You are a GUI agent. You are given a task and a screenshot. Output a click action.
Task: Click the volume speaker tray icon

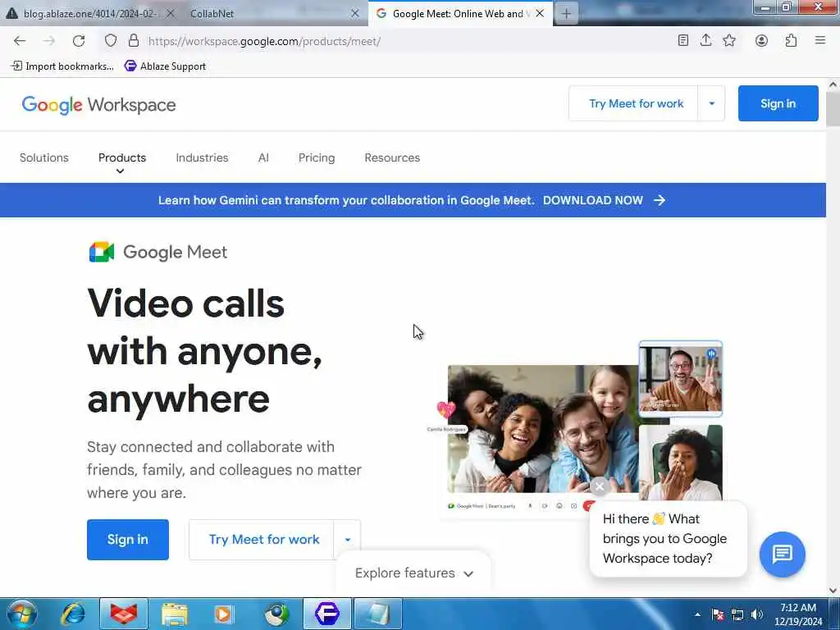pos(756,614)
